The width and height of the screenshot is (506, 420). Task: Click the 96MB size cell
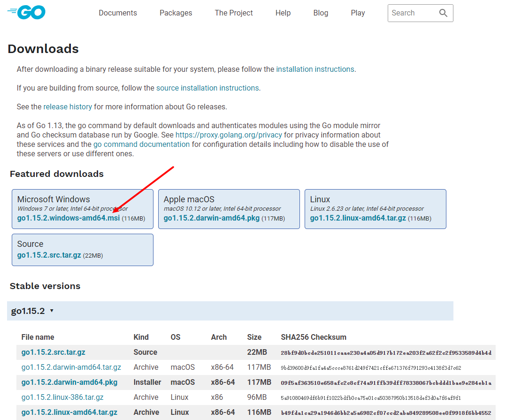257,397
